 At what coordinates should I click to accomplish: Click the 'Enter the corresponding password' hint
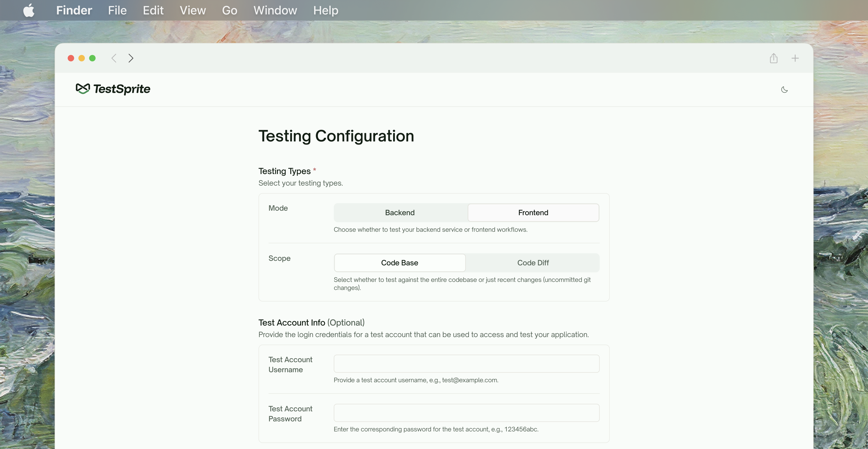[x=436, y=429]
